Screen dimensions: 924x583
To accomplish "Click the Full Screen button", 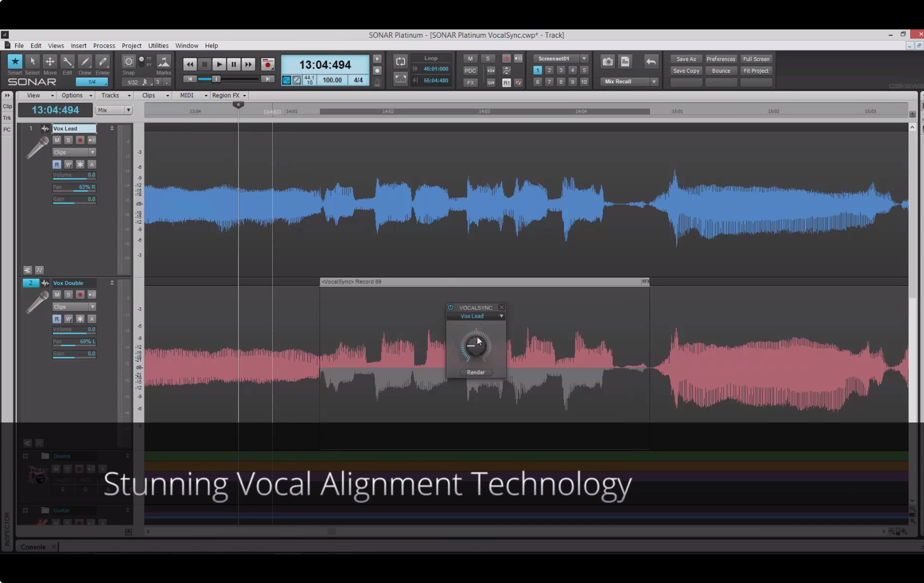I will (756, 59).
